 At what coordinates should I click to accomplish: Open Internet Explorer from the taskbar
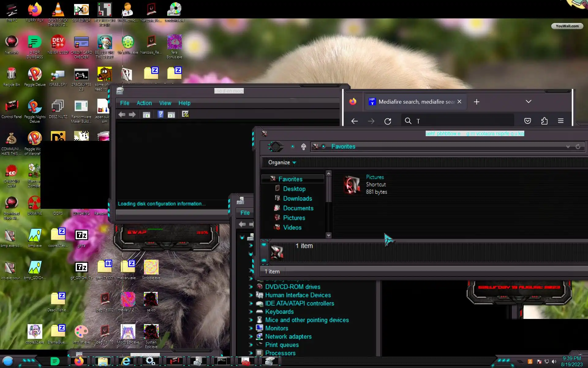[x=126, y=361]
